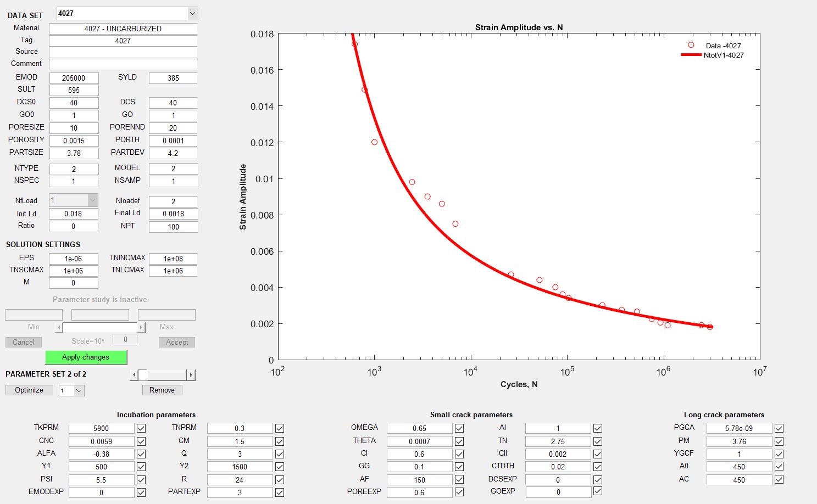The width and height of the screenshot is (817, 504).
Task: Disable the PGCA checkbox in Long crack parameters
Action: tap(778, 428)
